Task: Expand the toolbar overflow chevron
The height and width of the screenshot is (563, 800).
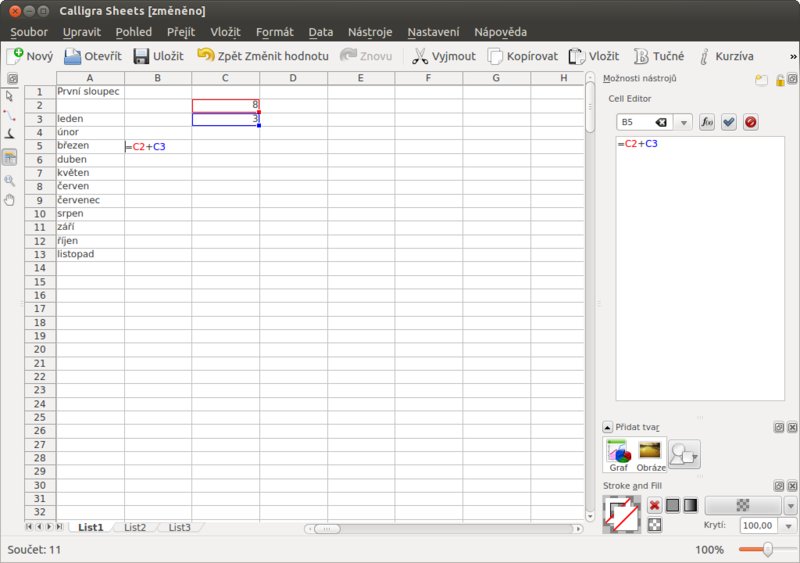Action: pos(793,56)
